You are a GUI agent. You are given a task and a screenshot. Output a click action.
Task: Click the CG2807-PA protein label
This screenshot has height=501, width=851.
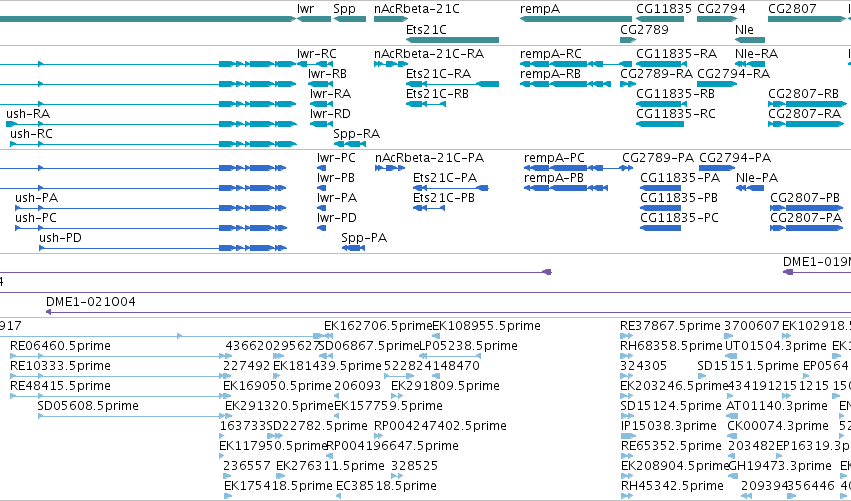tap(806, 218)
